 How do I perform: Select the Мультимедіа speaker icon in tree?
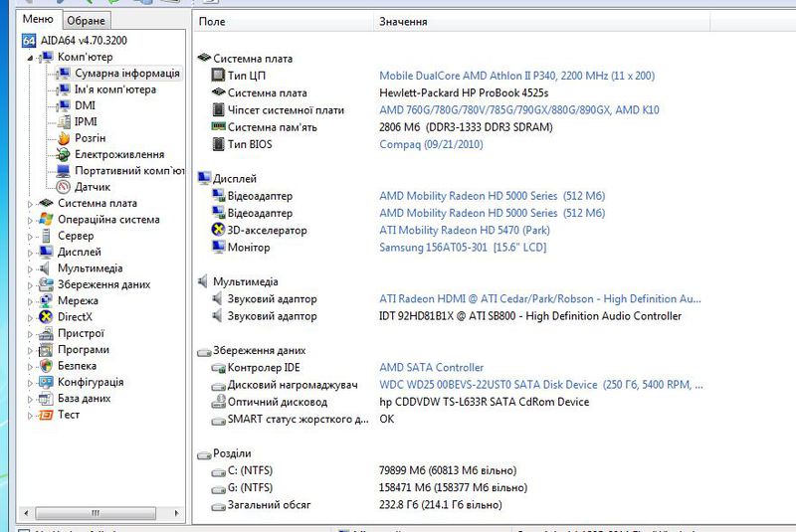tap(46, 268)
